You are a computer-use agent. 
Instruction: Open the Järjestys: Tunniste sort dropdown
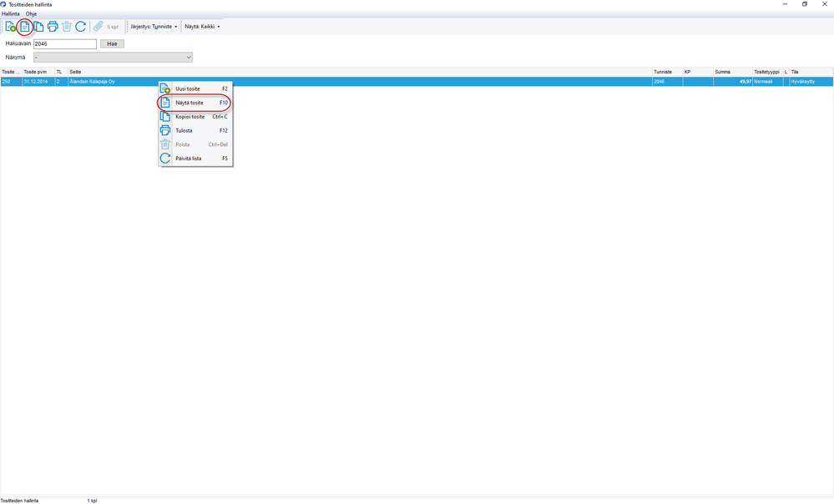[154, 27]
